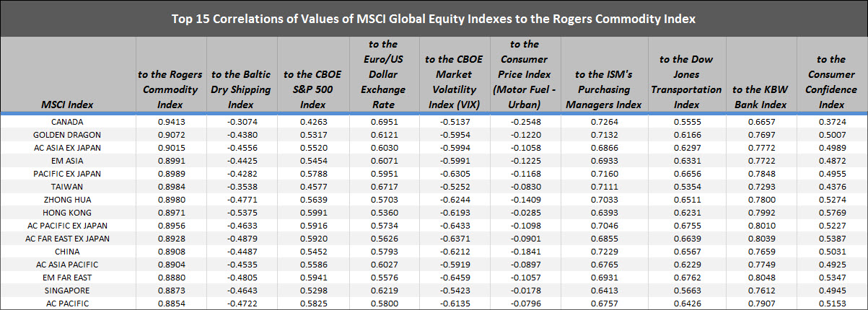Screen dimensions: 868x310
Task: Select Canada's Dow Jones Transportation value 0.5555
Action: tap(685, 123)
